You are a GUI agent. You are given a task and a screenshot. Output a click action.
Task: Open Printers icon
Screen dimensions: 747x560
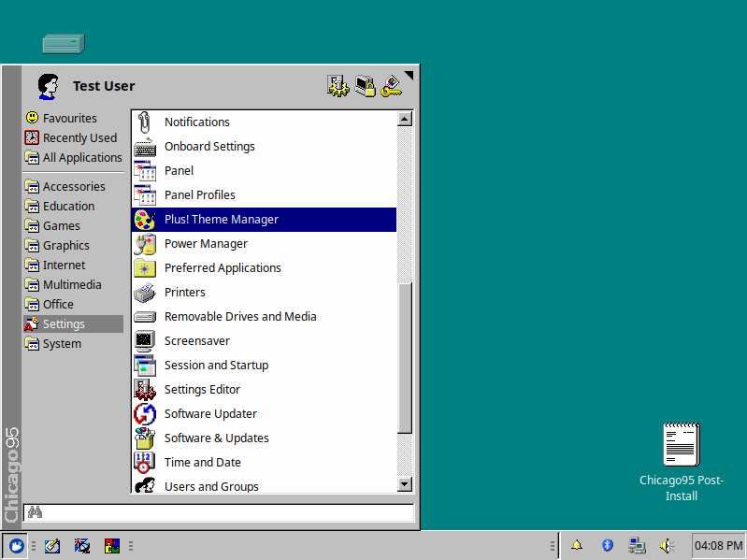(x=144, y=293)
